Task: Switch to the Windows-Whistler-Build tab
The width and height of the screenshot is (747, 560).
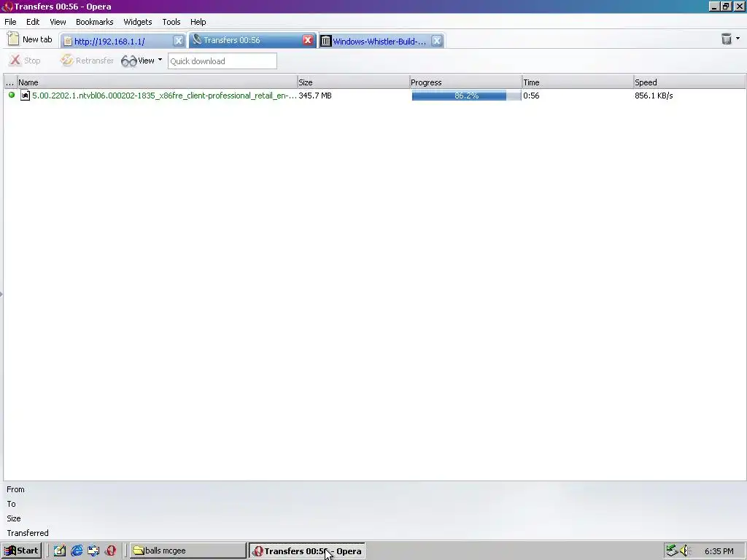Action: [x=374, y=42]
